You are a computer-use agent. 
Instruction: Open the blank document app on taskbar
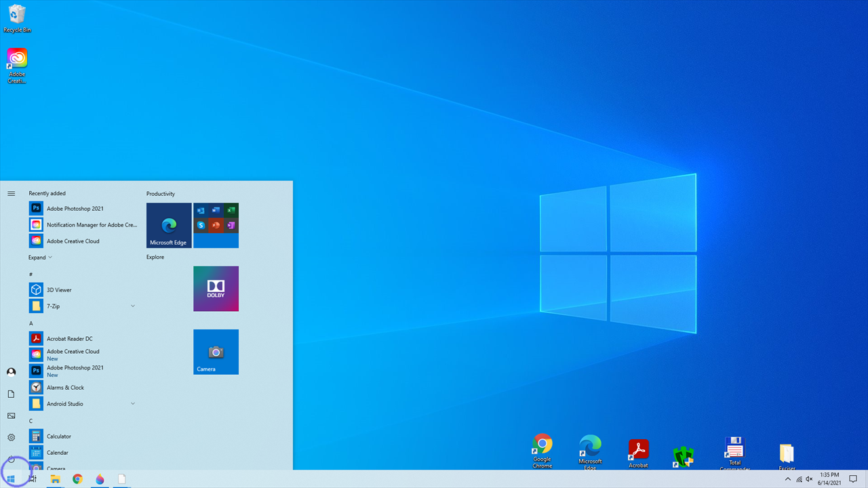tap(122, 479)
